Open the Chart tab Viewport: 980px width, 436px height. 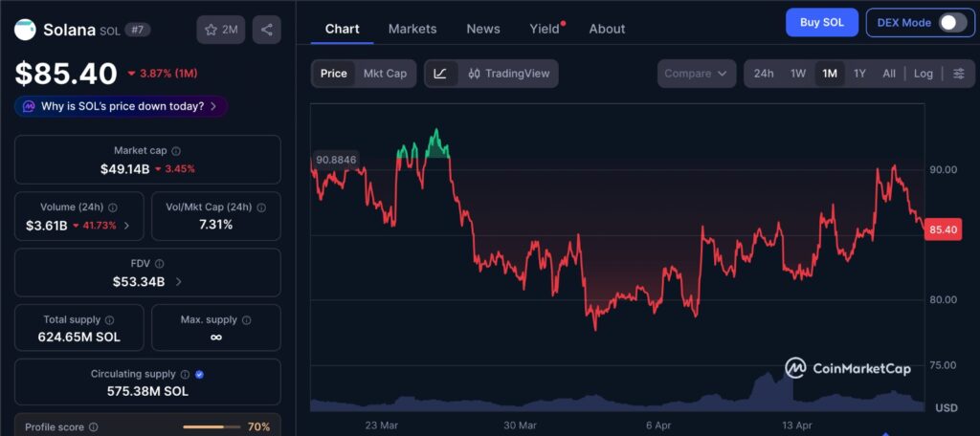(342, 29)
